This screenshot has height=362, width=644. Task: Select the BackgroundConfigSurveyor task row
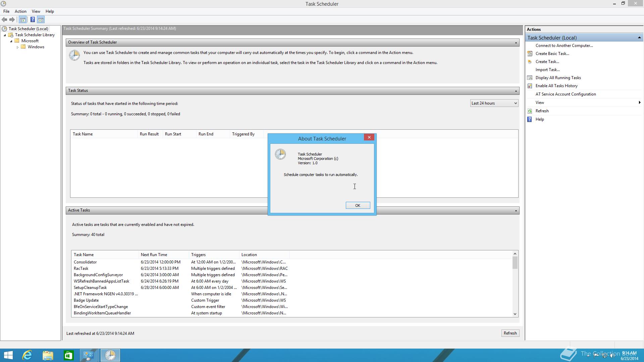292,275
